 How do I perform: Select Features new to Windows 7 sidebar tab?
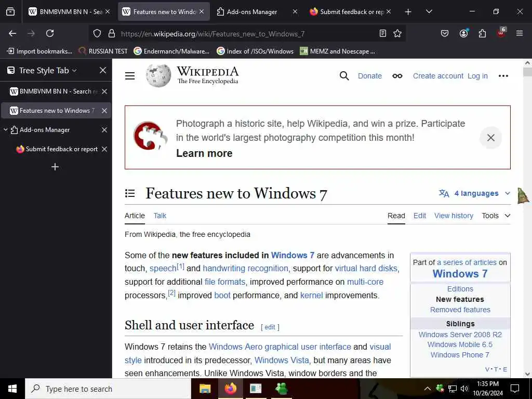[x=56, y=111]
